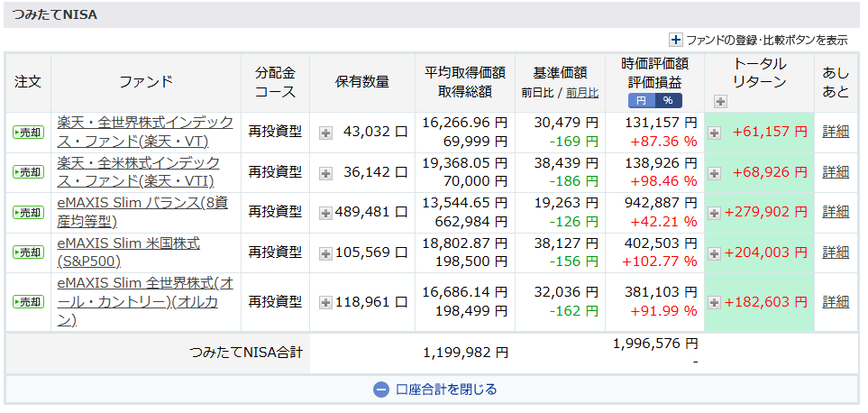Open 楽天・全世界株式インデックス・ファンド page
Screen dimensions: 868x413
pyautogui.click(x=144, y=132)
